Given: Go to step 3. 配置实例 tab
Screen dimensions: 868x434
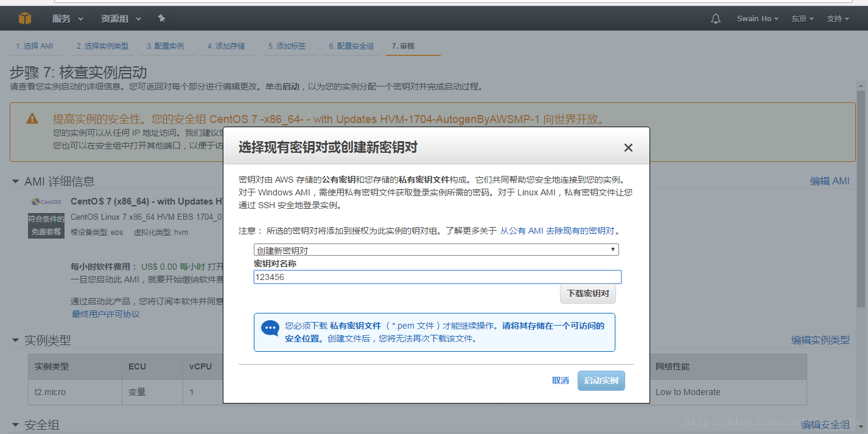Looking at the screenshot, I should pyautogui.click(x=166, y=46).
